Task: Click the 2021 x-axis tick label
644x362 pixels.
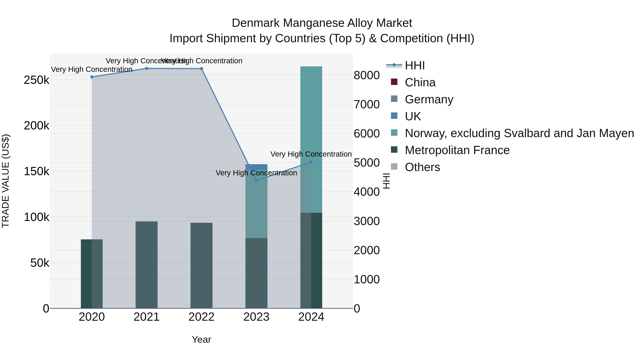Action: coord(147,317)
